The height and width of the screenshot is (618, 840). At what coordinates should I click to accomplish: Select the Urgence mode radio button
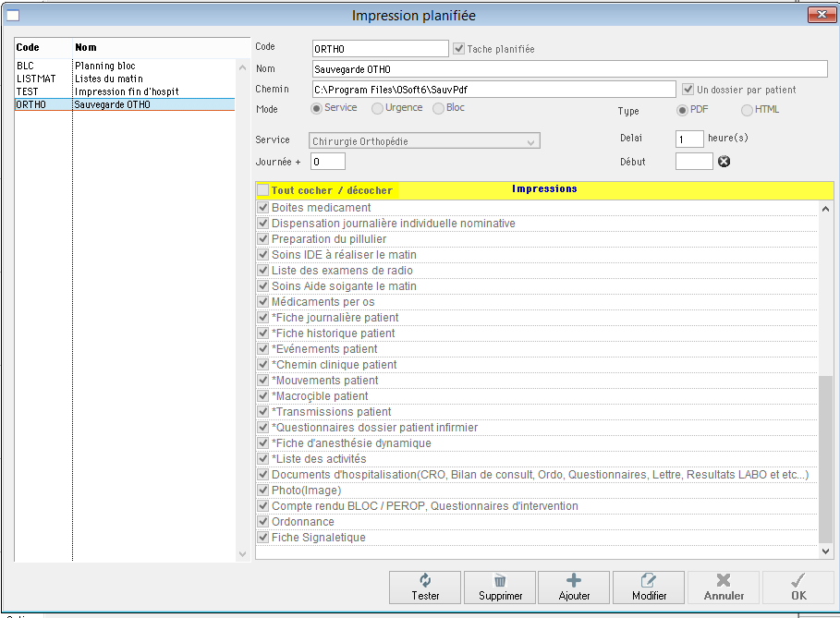click(377, 109)
